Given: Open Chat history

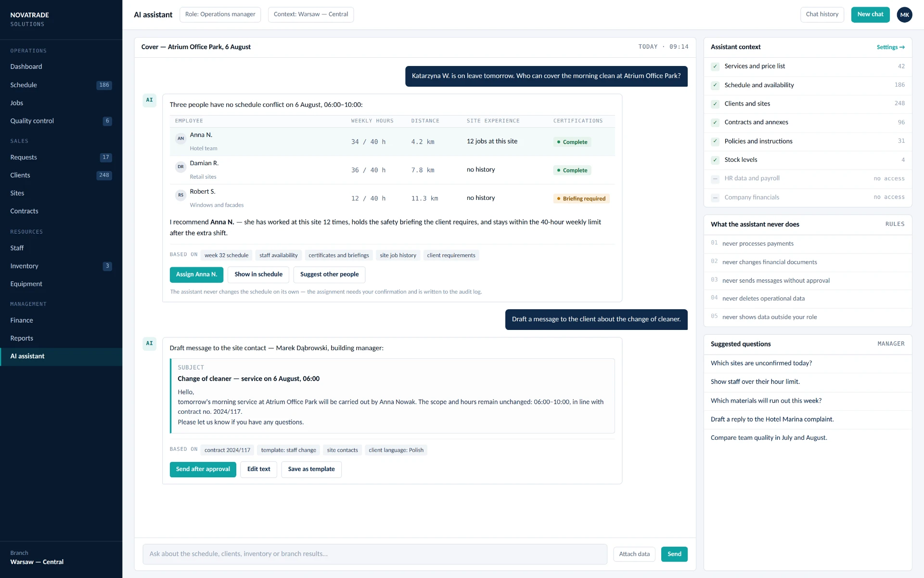Looking at the screenshot, I should tap(822, 14).
